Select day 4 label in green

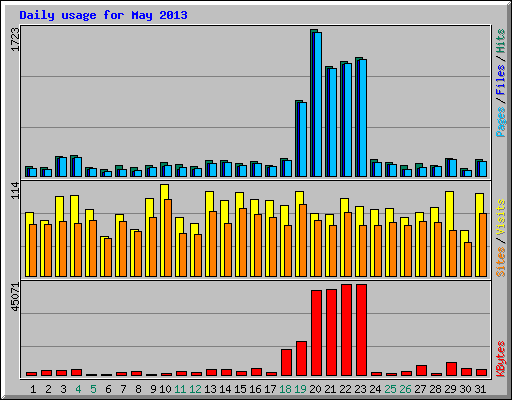pos(78,389)
